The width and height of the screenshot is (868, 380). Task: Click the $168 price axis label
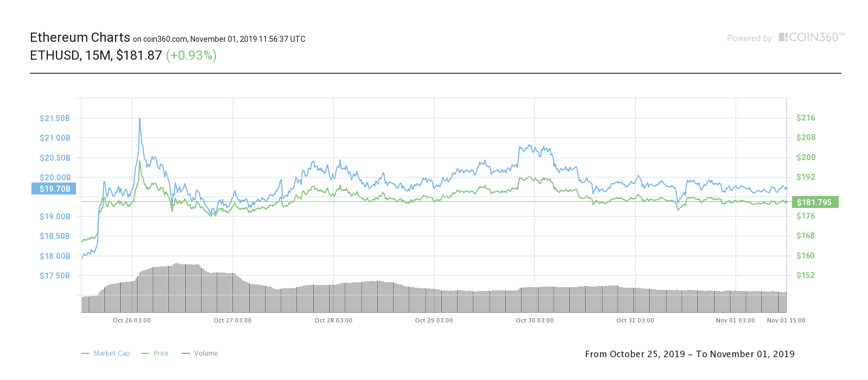(x=806, y=236)
